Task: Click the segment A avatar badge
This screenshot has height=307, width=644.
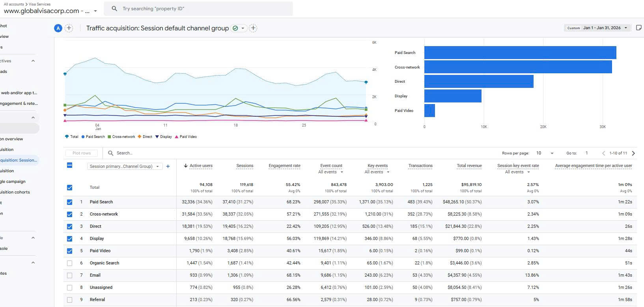Action: (58, 28)
